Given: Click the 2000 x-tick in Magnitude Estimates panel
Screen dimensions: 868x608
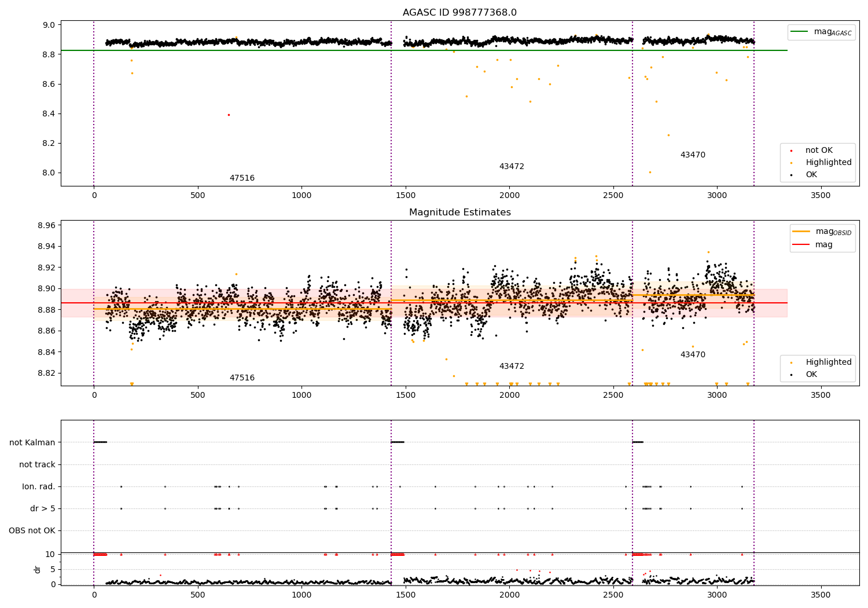Looking at the screenshot, I should (509, 395).
